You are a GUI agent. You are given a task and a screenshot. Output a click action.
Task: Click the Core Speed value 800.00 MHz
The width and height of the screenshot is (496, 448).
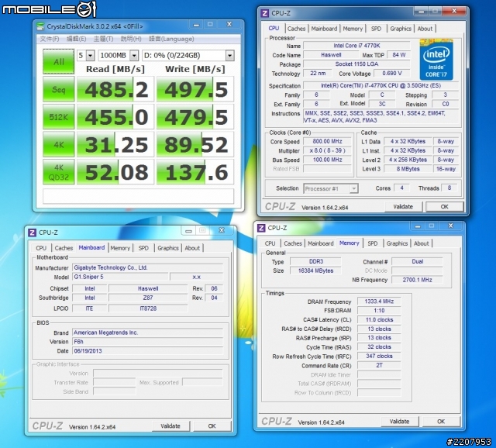tap(327, 141)
